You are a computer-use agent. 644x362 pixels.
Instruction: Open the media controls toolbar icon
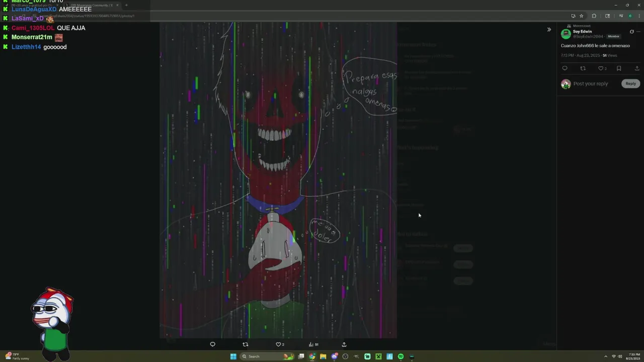click(621, 16)
